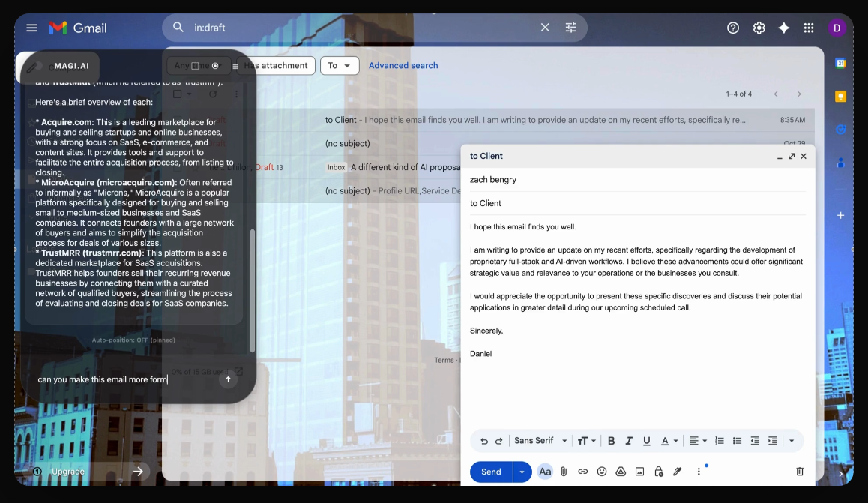Click the 'zach bengry' recipient field

pyautogui.click(x=637, y=179)
